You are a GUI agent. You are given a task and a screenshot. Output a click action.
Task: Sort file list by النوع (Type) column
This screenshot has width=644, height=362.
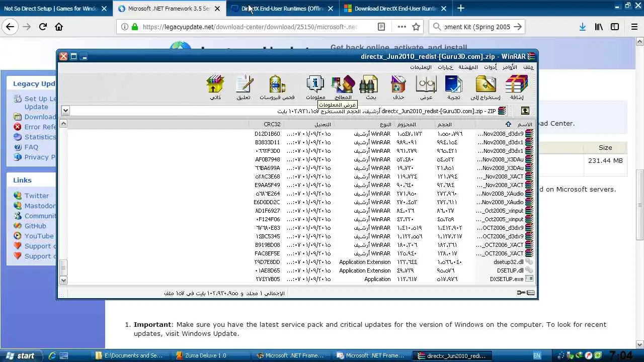pyautogui.click(x=363, y=124)
